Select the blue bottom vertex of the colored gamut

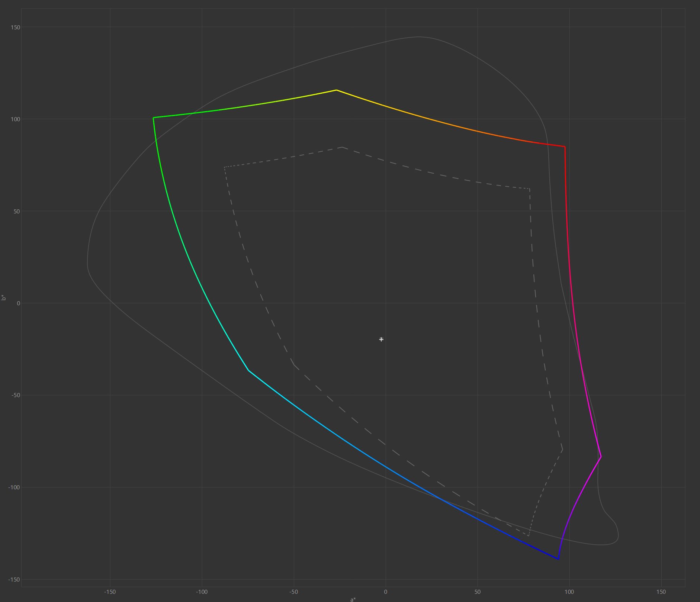point(558,559)
